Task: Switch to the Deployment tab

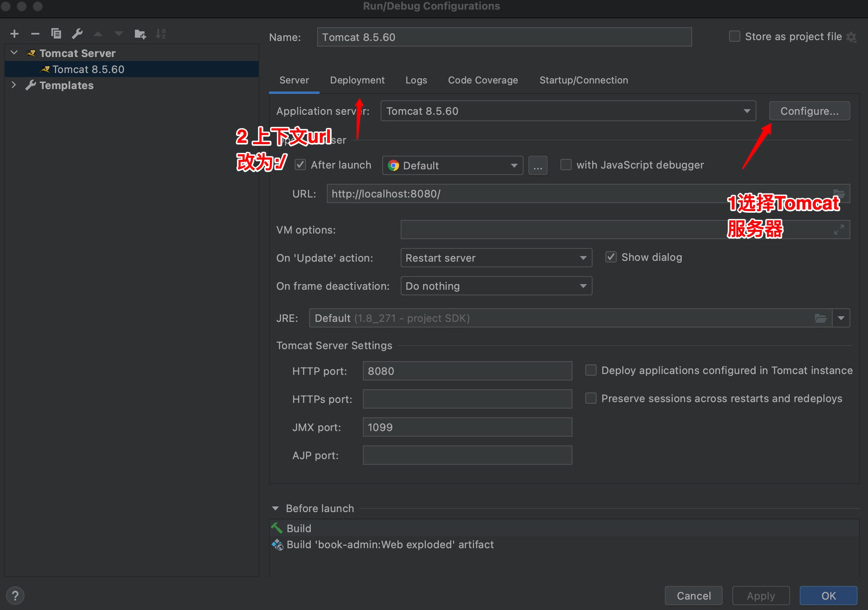Action: (x=357, y=80)
